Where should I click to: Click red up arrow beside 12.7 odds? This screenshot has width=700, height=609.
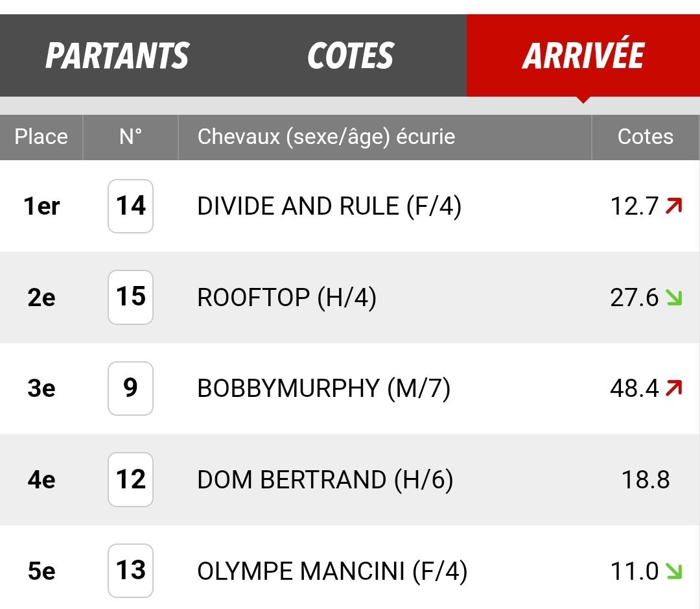pyautogui.click(x=673, y=206)
